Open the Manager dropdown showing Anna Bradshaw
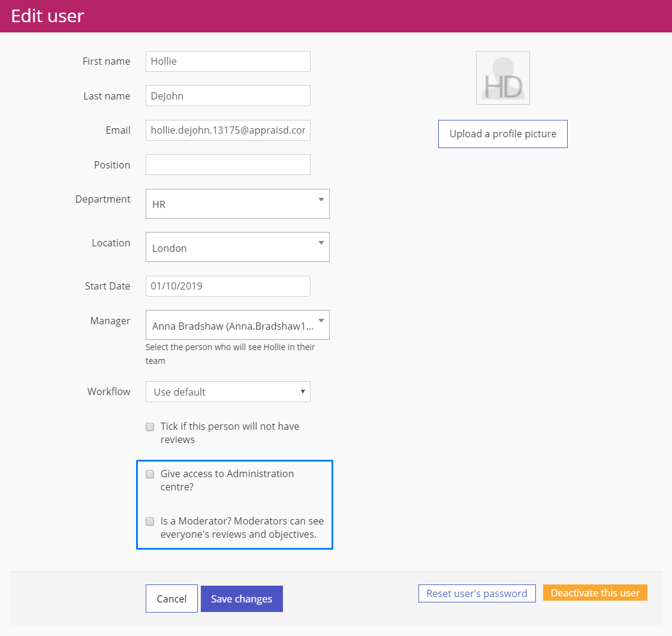 coord(237,325)
